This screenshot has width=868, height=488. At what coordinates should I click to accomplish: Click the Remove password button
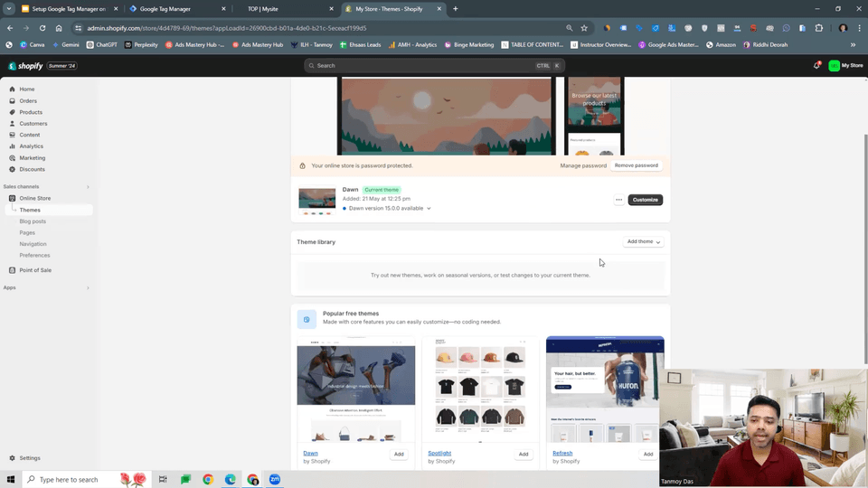(636, 165)
